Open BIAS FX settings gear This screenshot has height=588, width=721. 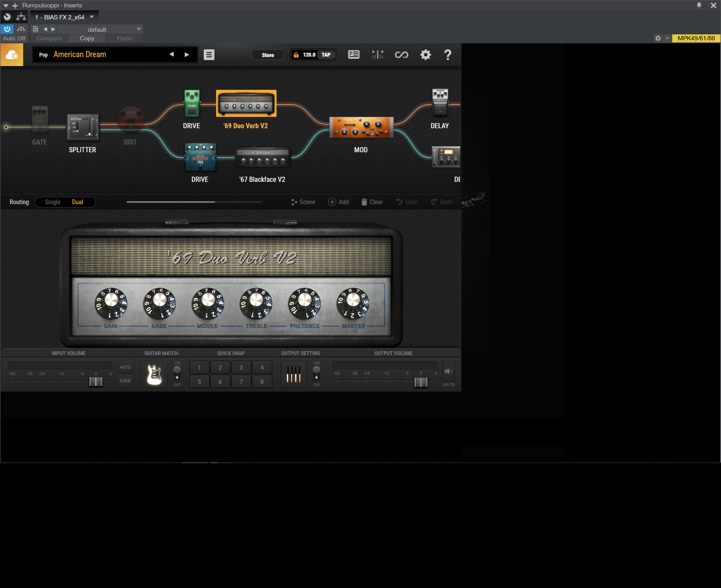[425, 55]
